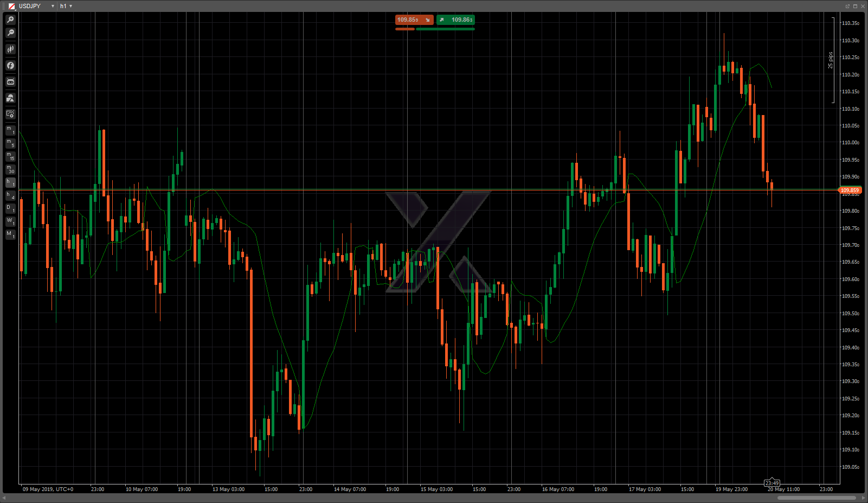
Task: Zoom in the chart
Action: [10, 20]
